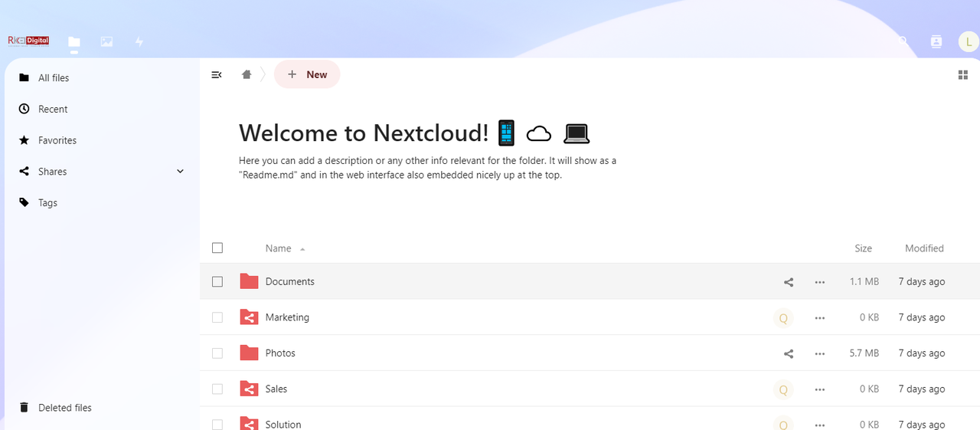Open the Marketing folder name
980x430 pixels.
pyautogui.click(x=287, y=317)
